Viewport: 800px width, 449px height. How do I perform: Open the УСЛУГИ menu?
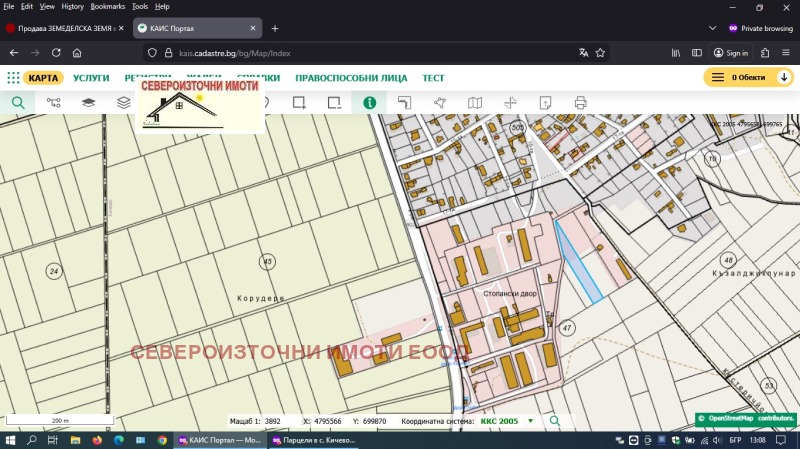point(91,77)
